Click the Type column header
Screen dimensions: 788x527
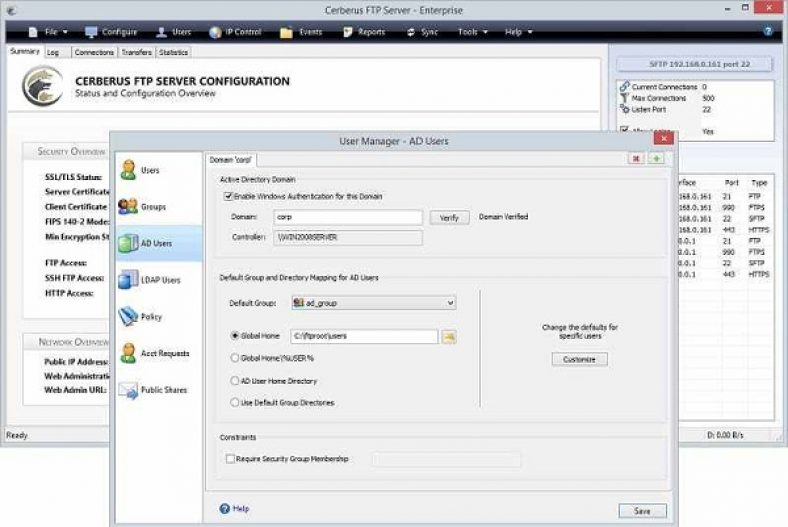(x=759, y=182)
